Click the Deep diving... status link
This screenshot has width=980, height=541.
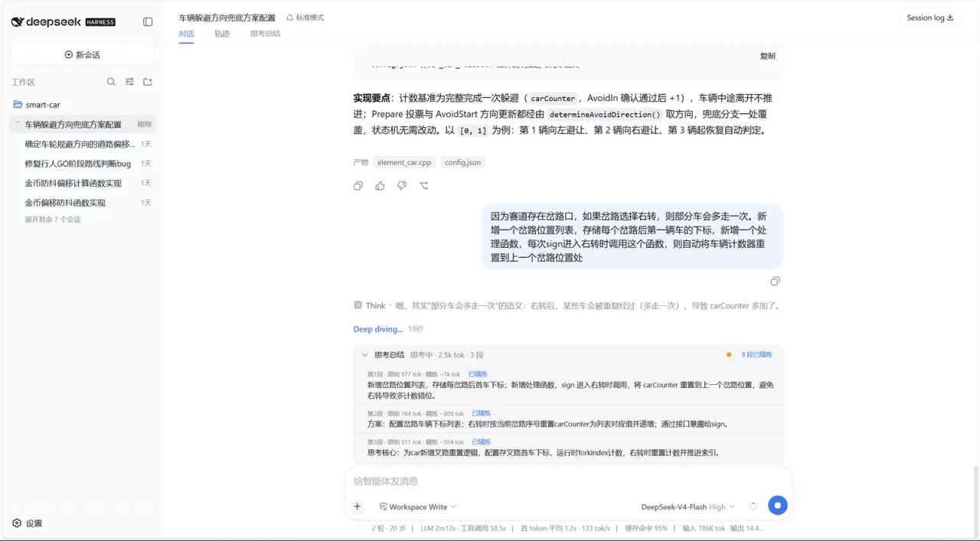[x=378, y=329]
